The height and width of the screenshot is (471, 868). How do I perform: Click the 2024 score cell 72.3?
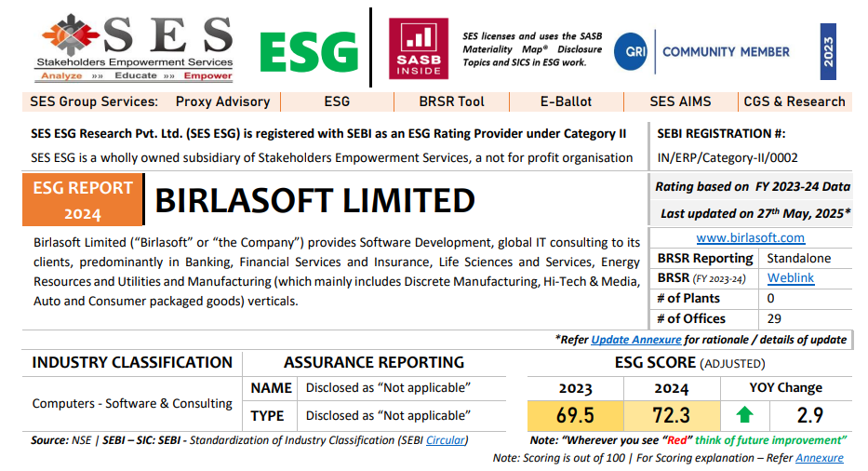coord(672,415)
